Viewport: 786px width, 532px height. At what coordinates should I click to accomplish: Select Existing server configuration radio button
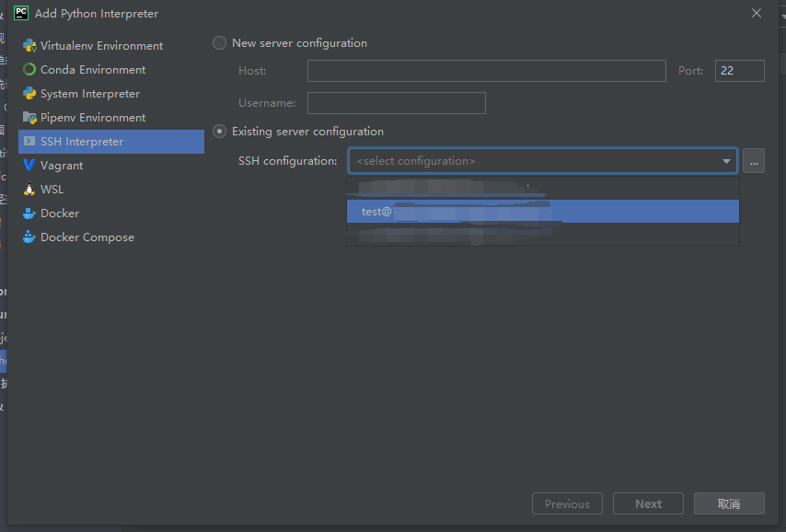click(x=220, y=132)
